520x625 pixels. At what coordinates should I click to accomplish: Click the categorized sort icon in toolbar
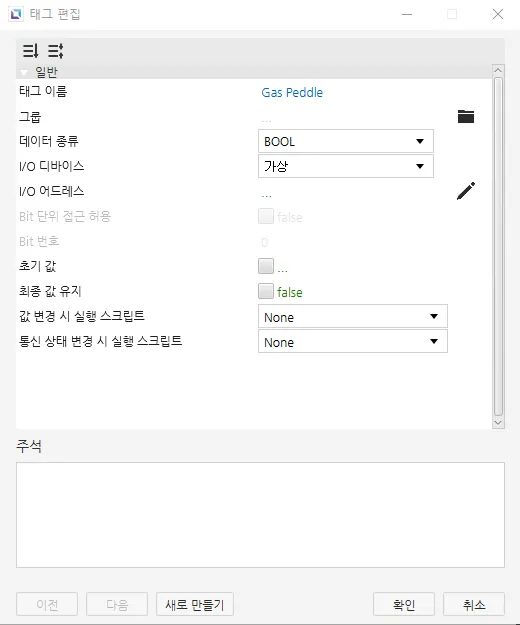[30, 51]
